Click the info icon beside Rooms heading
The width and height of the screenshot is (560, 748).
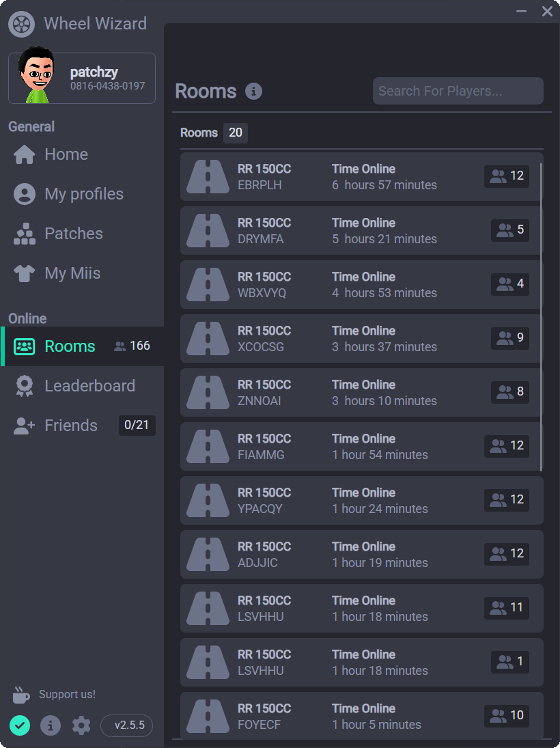(254, 91)
